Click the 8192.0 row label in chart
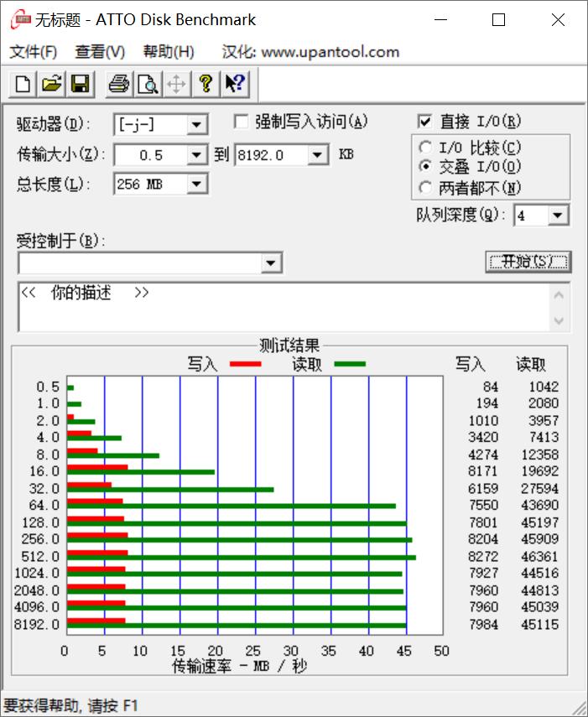Screen dimensions: 588x717 pos(37,624)
